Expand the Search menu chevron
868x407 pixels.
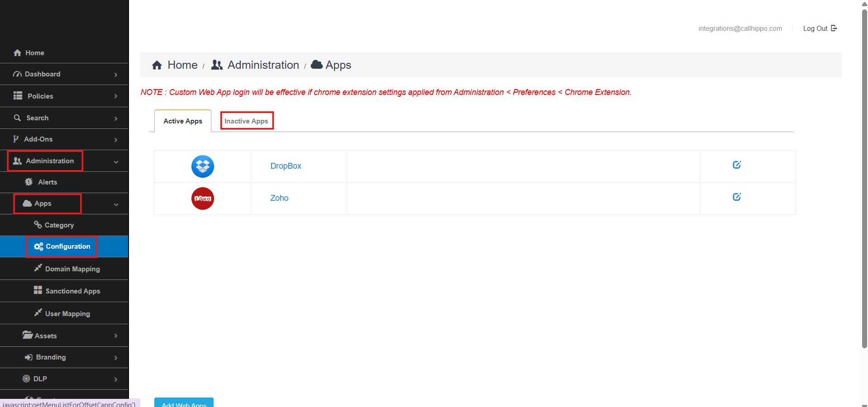(116, 118)
